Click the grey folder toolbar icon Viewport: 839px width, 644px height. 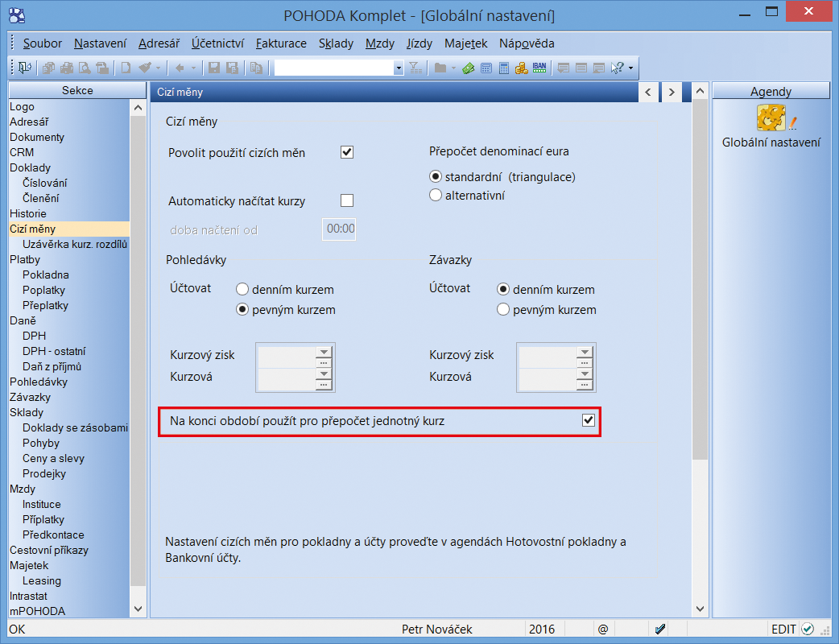click(440, 68)
